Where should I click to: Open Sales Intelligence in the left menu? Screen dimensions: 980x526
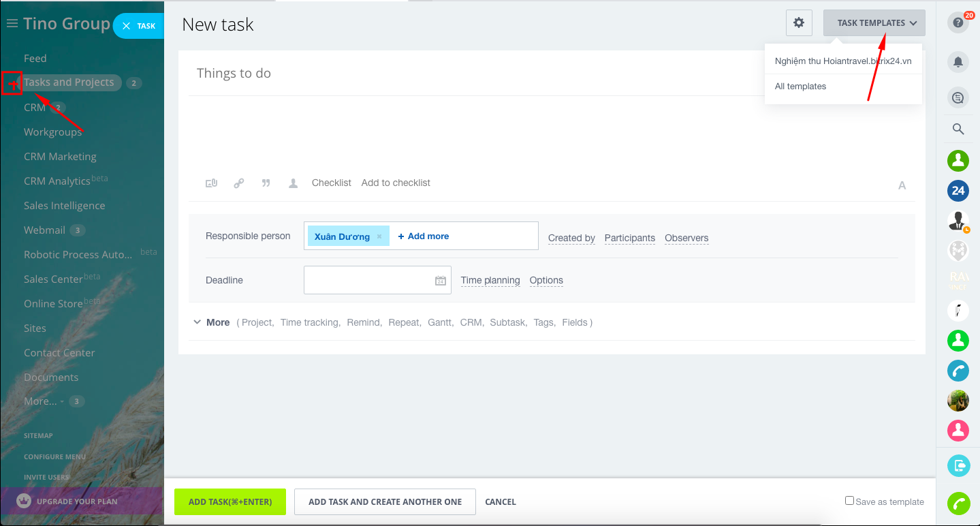pyautogui.click(x=64, y=206)
